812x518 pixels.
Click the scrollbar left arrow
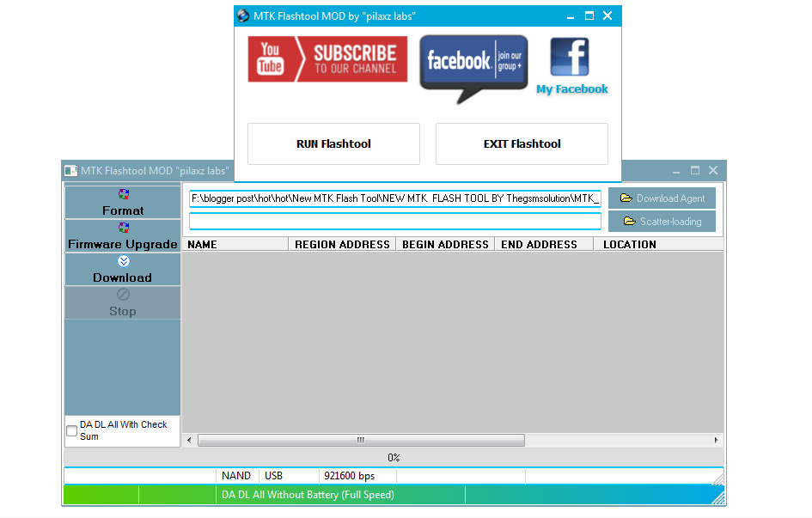click(x=189, y=441)
